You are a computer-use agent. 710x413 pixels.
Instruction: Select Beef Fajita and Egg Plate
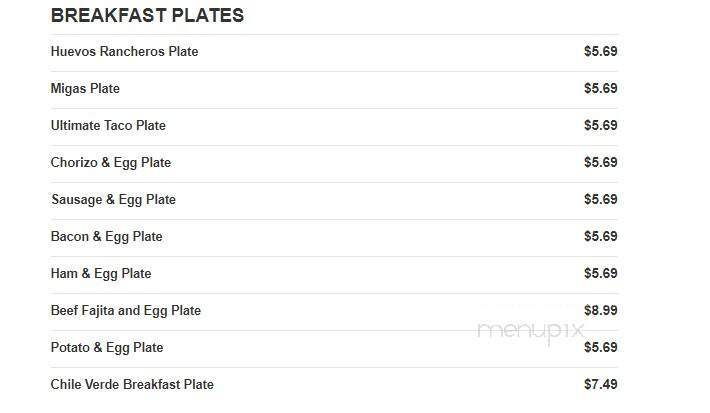126,311
